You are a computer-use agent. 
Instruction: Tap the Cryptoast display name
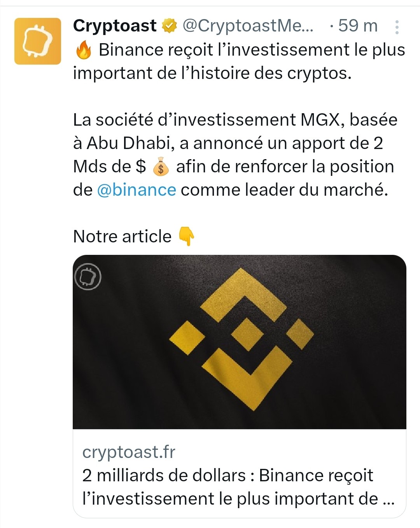tap(115, 26)
